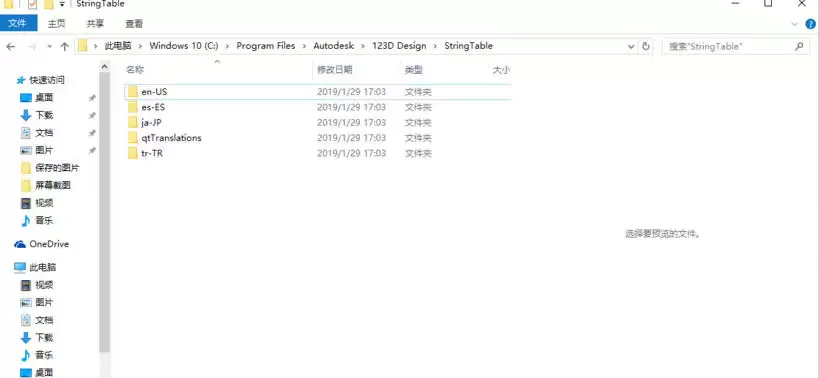Expand chevron after Windows 10 (C:) breadcrumb
The image size is (819, 378).
pos(227,46)
